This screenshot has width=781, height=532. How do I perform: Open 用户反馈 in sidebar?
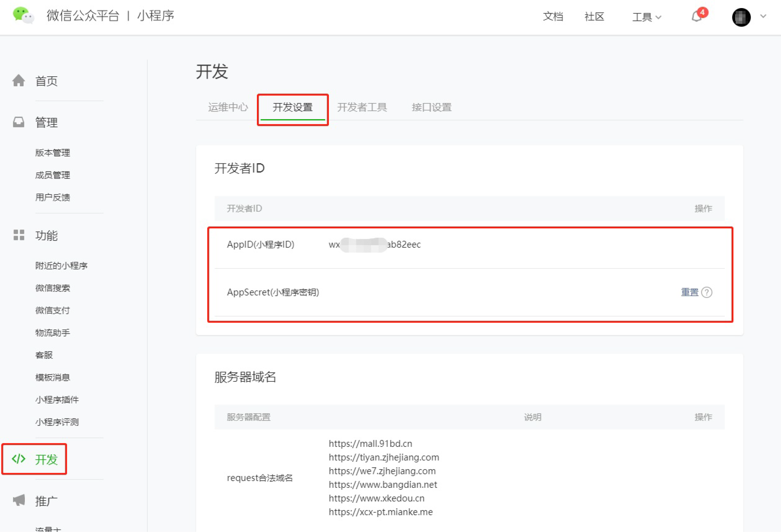tap(53, 197)
